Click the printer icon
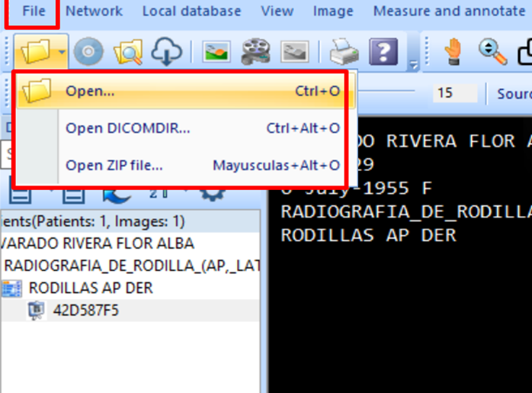The height and width of the screenshot is (393, 532). click(344, 52)
